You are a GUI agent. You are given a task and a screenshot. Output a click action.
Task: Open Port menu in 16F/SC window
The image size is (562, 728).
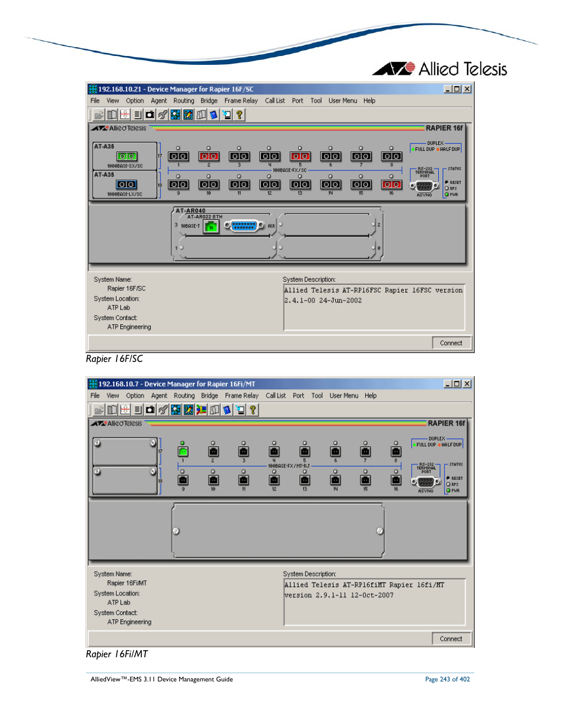[297, 101]
